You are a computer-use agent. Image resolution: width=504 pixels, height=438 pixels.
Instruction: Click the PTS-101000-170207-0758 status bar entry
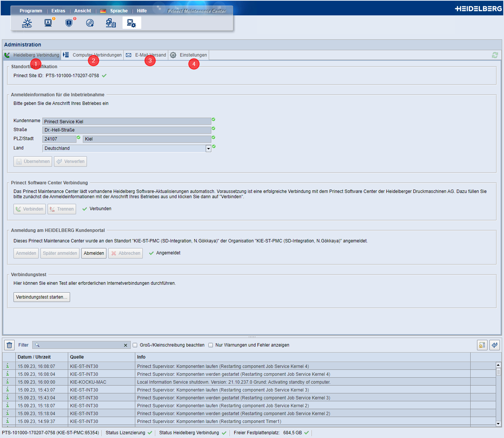tap(50, 433)
